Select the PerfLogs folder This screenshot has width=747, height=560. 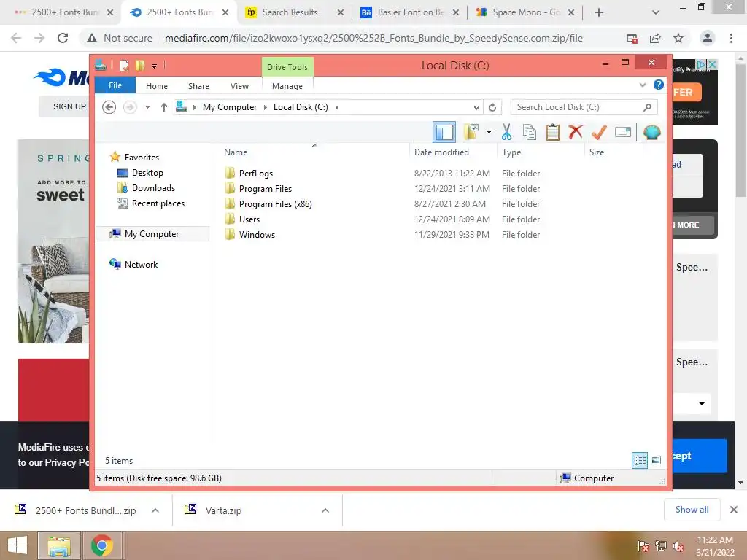pyautogui.click(x=256, y=174)
